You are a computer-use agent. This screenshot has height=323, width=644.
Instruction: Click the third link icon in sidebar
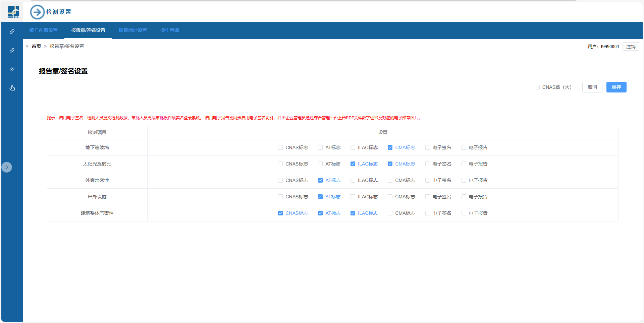tap(12, 69)
